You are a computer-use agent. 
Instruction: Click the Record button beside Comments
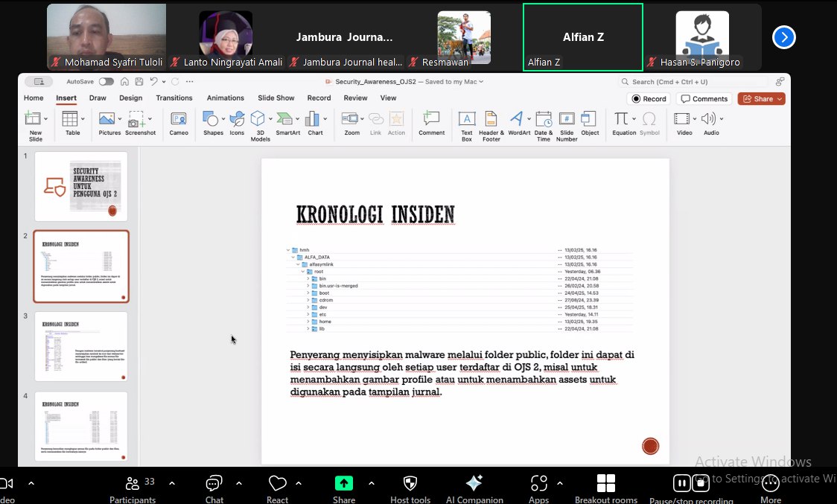[x=649, y=99]
